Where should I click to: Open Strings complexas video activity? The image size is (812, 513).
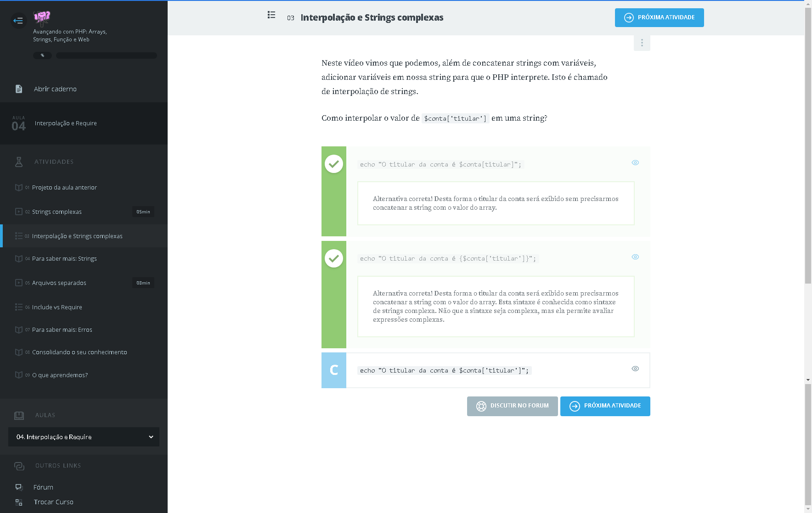[57, 212]
